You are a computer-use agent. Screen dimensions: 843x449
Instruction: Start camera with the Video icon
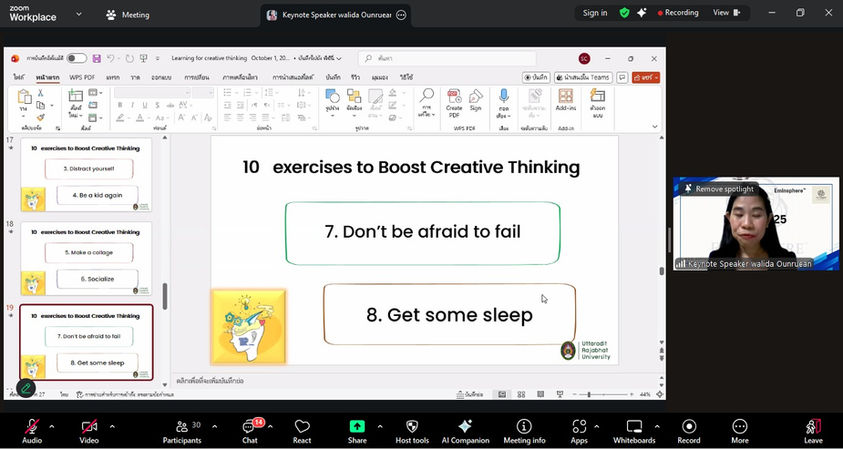[x=89, y=427]
